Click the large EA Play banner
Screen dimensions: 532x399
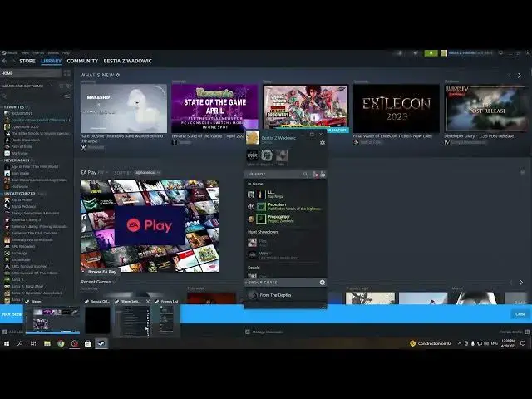(x=150, y=225)
